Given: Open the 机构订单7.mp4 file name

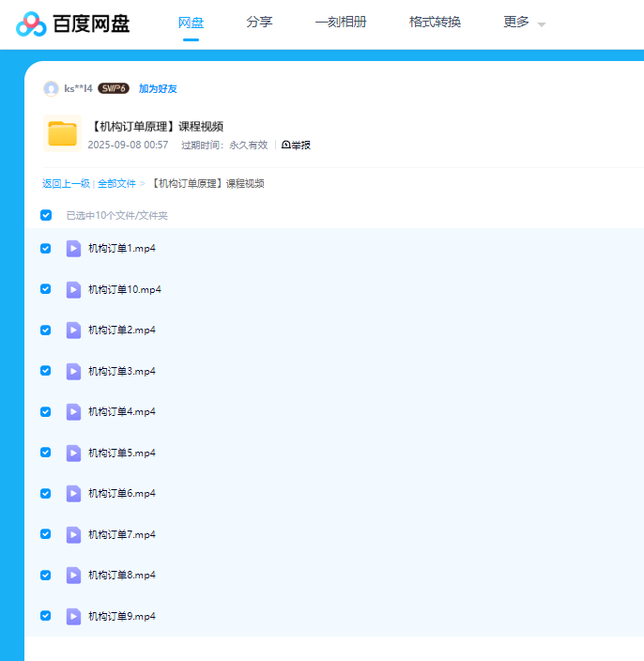Looking at the screenshot, I should pos(122,535).
